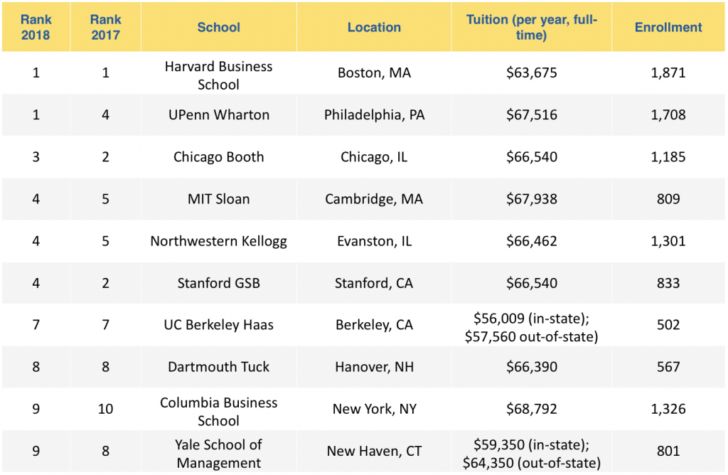Image resolution: width=728 pixels, height=475 pixels.
Task: Select the Columbia Business School cell
Action: [x=219, y=411]
